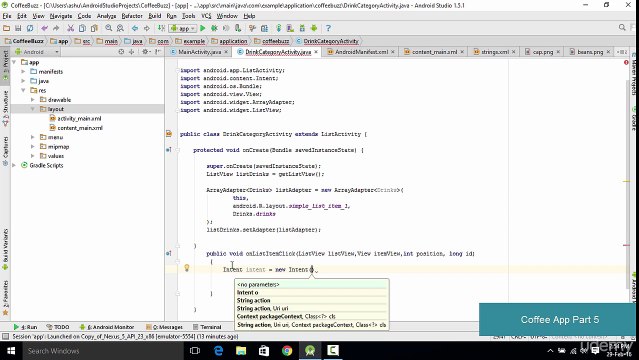The width and height of the screenshot is (639, 360).
Task: Open the Project panel settings gear dropdown
Action: tap(146, 52)
